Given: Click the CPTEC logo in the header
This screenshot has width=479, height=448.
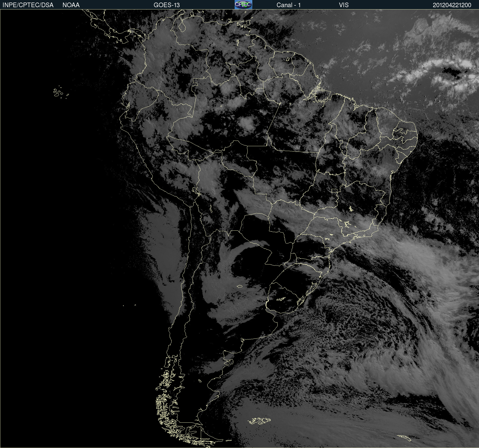Looking at the screenshot, I should pyautogui.click(x=243, y=5).
